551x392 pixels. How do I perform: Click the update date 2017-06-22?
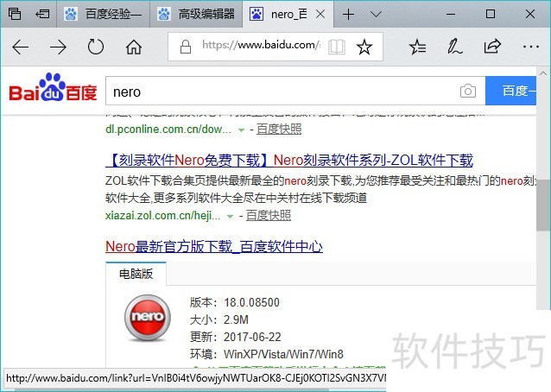pos(252,337)
